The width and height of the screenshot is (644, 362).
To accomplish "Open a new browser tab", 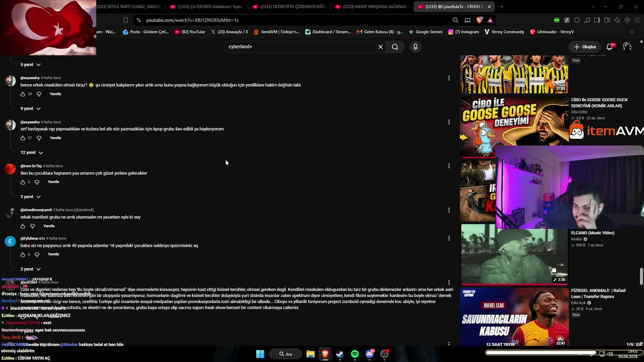I will [x=502, y=7].
